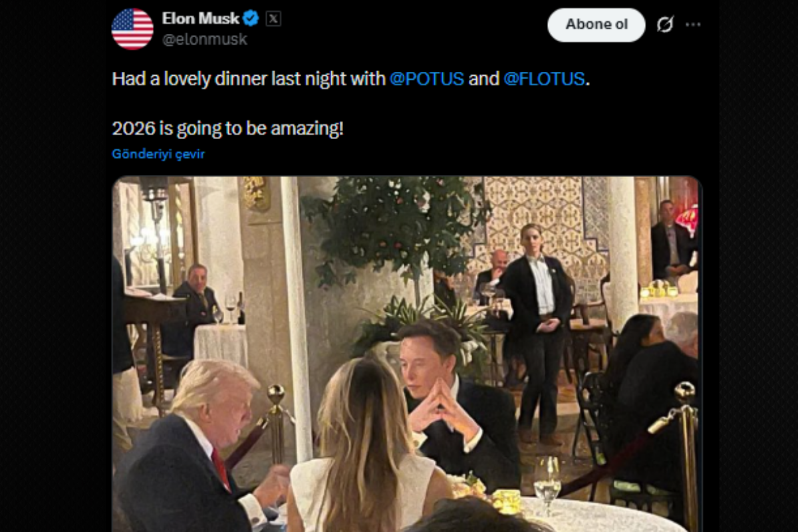Click Gönderiyi çevir to translate post
This screenshot has height=532, width=798.
(x=158, y=154)
